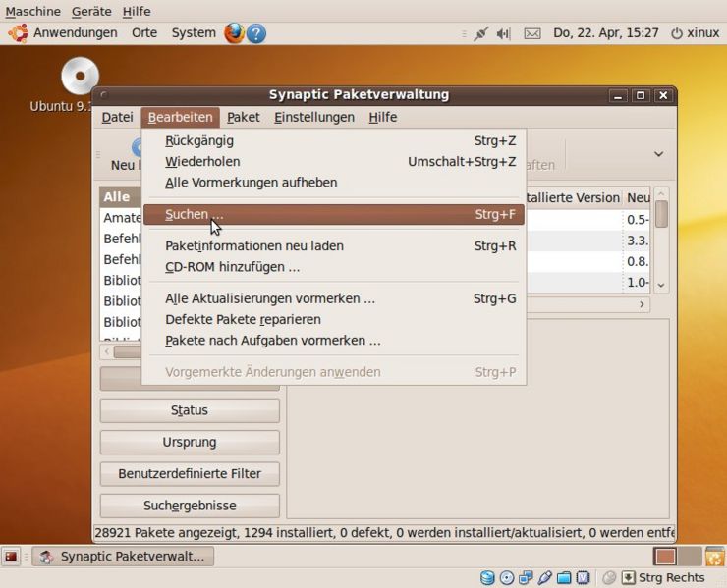This screenshot has width=727, height=588.
Task: Open the trash icon in bottom panel
Action: click(x=714, y=557)
